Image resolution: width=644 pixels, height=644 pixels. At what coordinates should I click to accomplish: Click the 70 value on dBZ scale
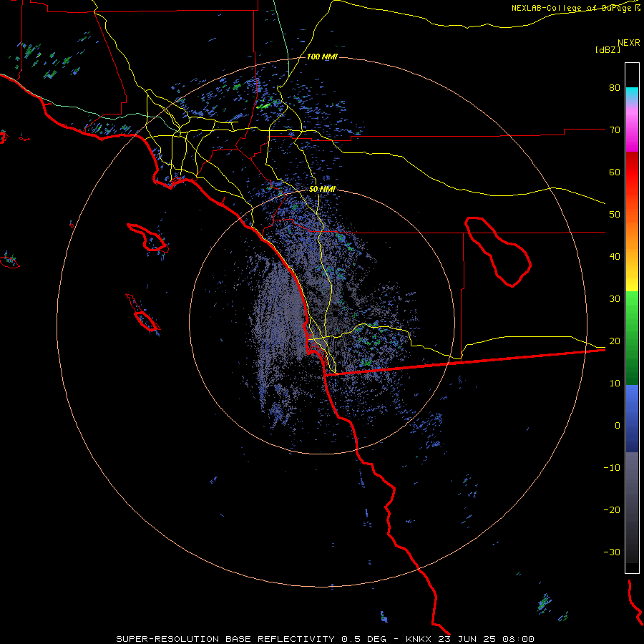click(x=615, y=130)
